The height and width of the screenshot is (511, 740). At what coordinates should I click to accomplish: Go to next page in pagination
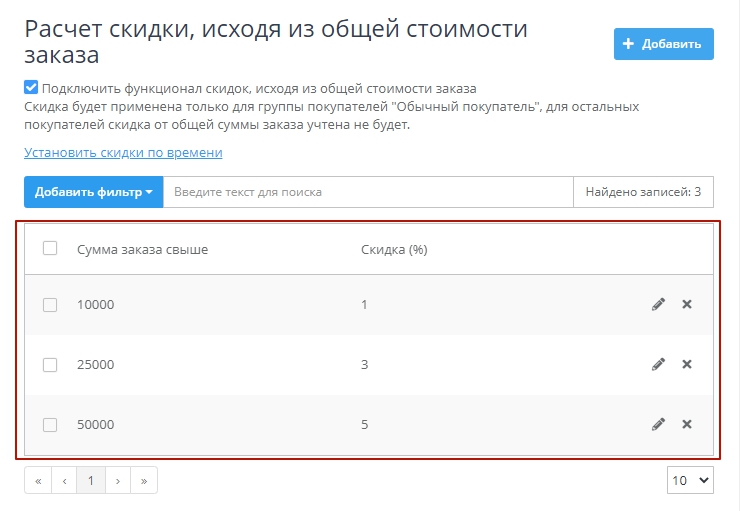(117, 481)
